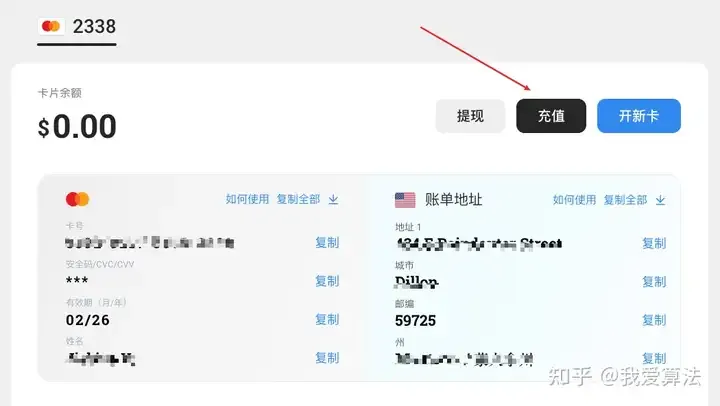Screen dimensions: 720x406
Task: Click download arrow icon in card details header
Action: (333, 199)
